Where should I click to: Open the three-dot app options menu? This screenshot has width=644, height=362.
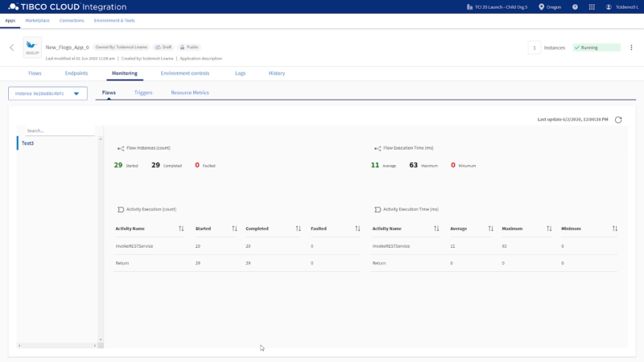[631, 47]
